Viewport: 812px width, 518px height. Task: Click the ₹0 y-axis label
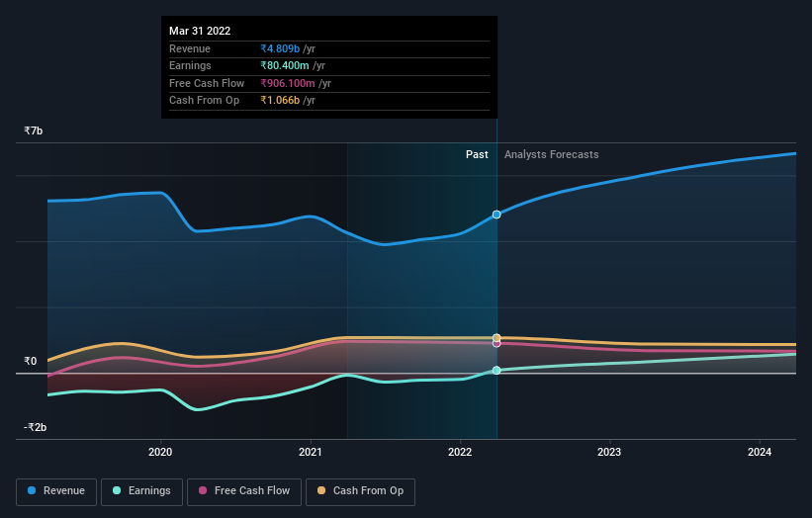click(30, 361)
